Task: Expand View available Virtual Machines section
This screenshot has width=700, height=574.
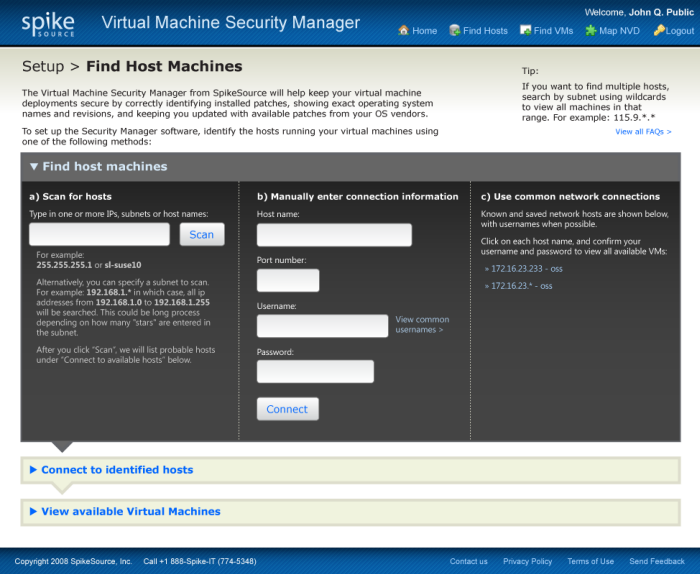Action: pyautogui.click(x=125, y=511)
